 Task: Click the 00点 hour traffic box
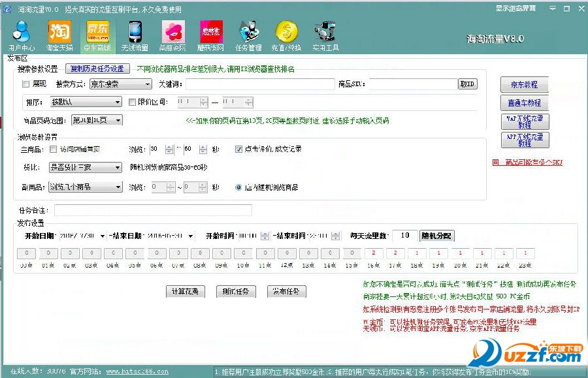click(26, 253)
